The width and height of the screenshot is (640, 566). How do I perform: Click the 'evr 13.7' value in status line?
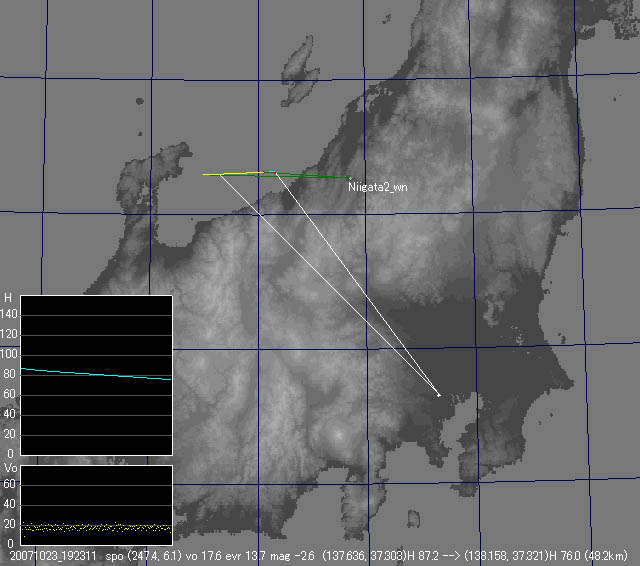click(245, 556)
